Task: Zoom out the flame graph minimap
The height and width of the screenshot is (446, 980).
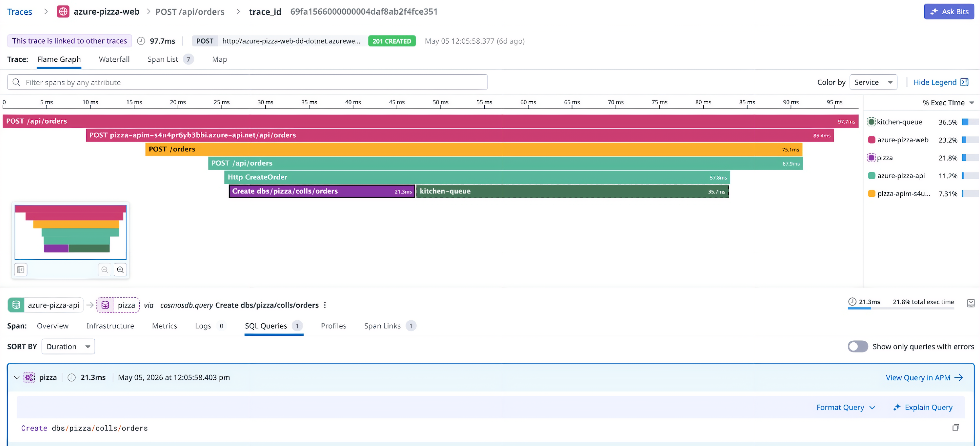Action: (x=105, y=269)
